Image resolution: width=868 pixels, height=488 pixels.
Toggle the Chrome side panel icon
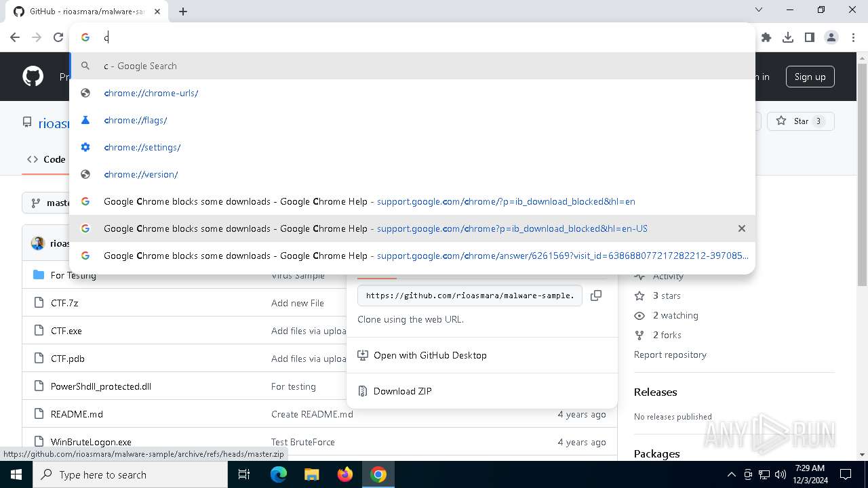[x=810, y=37]
